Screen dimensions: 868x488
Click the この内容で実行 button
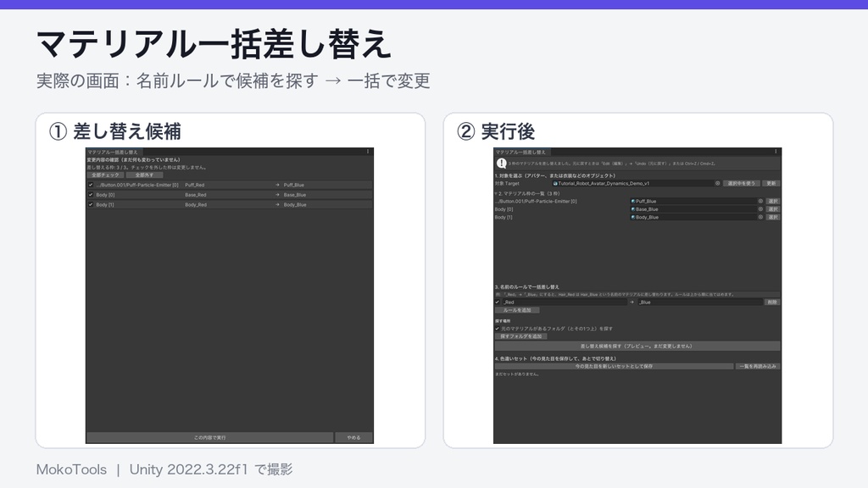210,438
